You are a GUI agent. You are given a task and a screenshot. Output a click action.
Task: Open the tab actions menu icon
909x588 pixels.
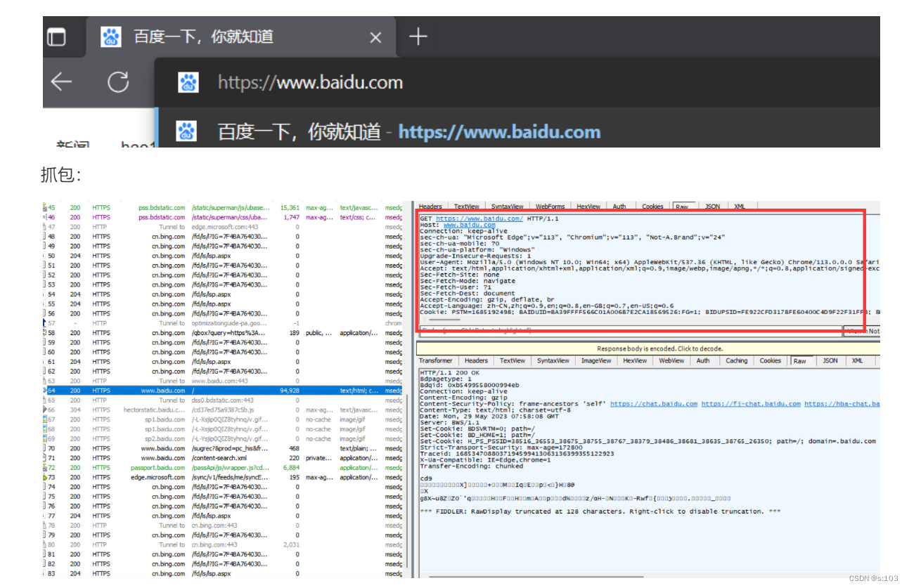[x=56, y=37]
